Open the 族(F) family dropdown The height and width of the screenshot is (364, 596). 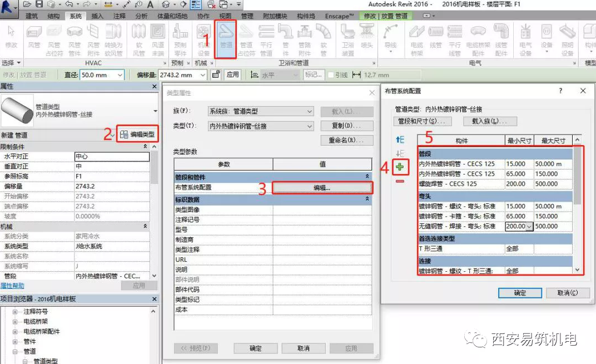[x=310, y=111]
